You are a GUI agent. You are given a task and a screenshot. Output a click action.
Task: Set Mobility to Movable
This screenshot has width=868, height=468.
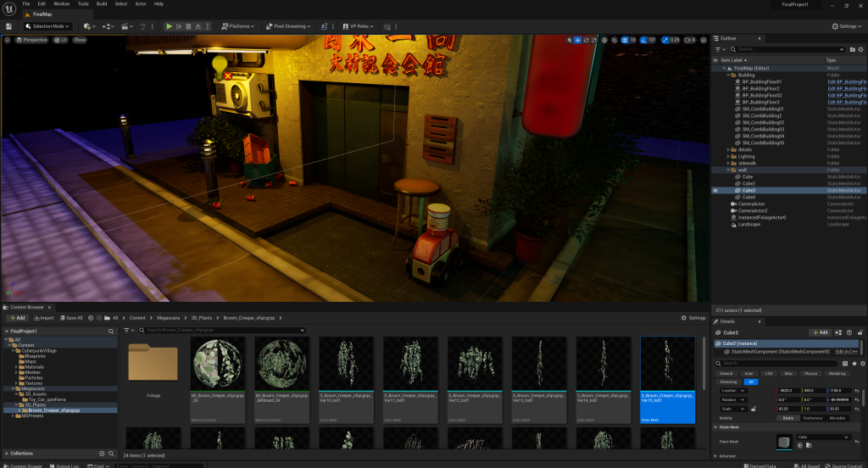click(x=837, y=418)
